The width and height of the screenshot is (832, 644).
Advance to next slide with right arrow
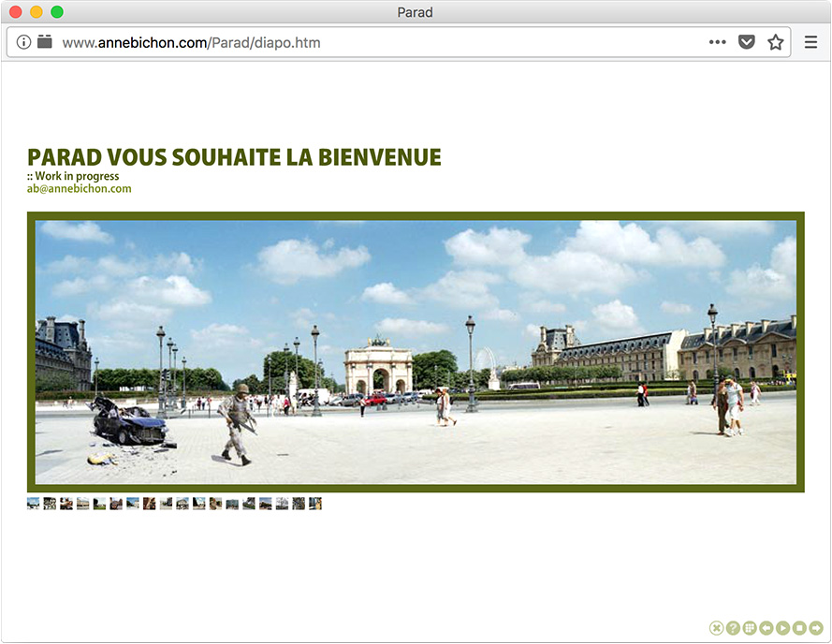[x=816, y=628]
